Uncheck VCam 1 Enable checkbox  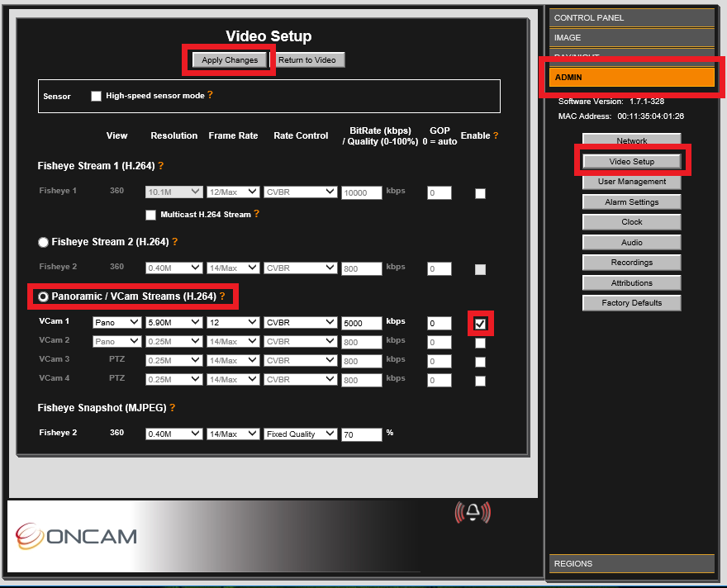[480, 324]
